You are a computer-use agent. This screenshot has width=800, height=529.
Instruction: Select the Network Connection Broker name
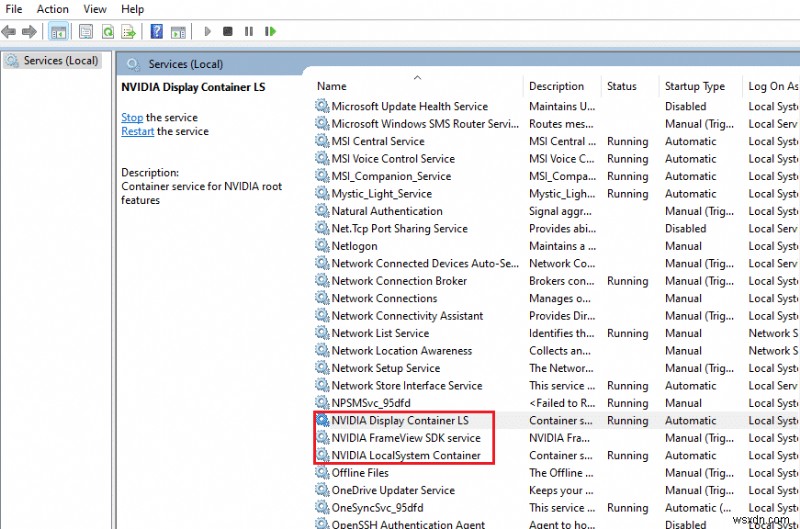coord(399,281)
